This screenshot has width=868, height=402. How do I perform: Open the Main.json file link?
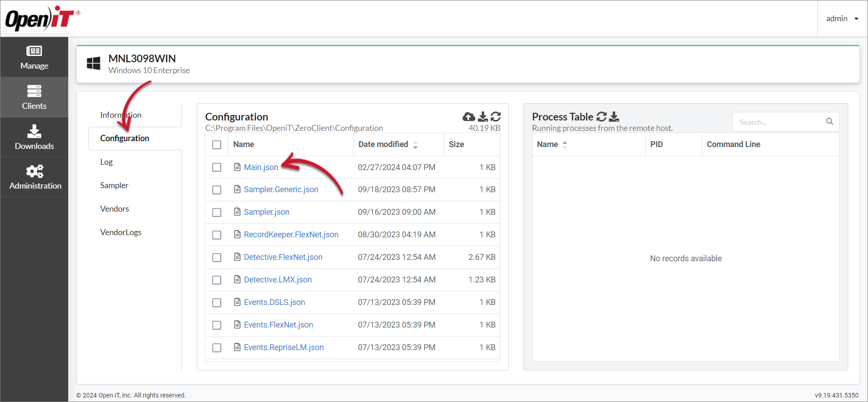tap(261, 167)
